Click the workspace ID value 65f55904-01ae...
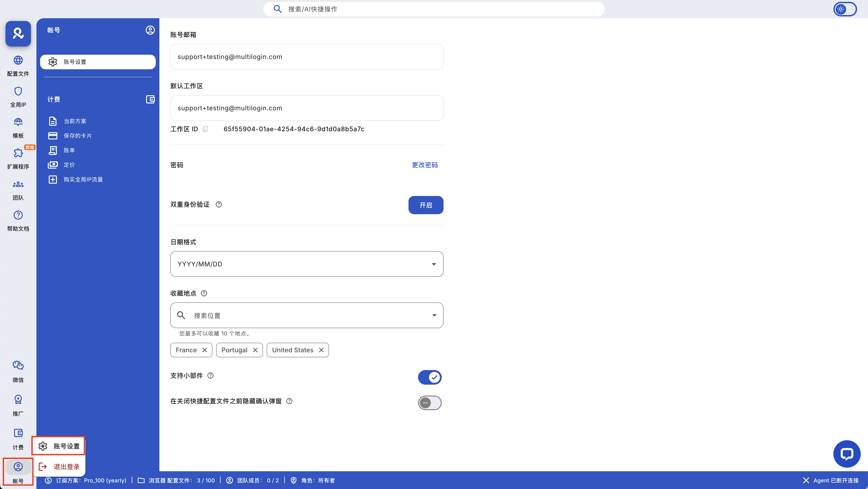Viewport: 868px width, 489px height. coord(294,129)
